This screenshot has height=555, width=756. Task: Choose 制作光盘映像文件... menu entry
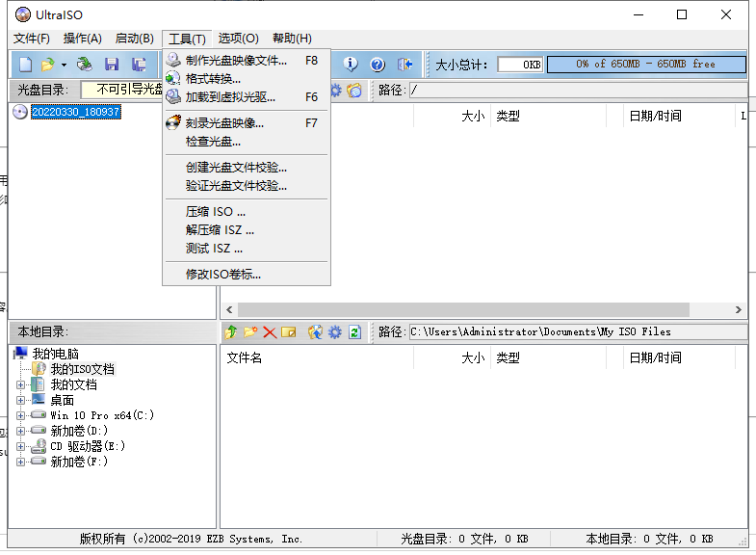click(x=247, y=61)
